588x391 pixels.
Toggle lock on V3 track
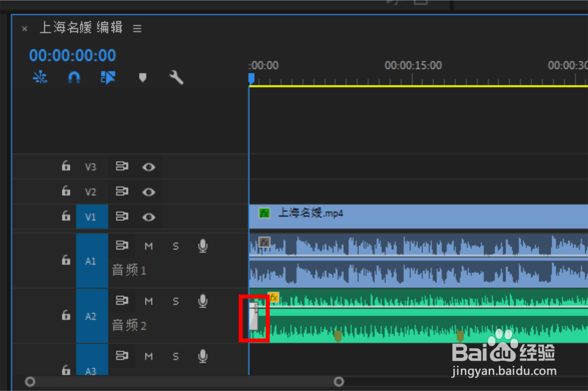coord(66,166)
